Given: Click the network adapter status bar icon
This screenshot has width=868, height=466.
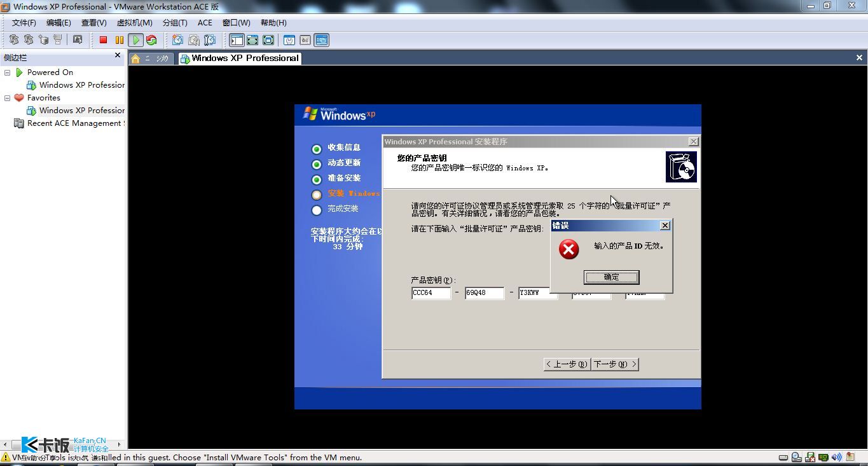Looking at the screenshot, I should click(824, 457).
